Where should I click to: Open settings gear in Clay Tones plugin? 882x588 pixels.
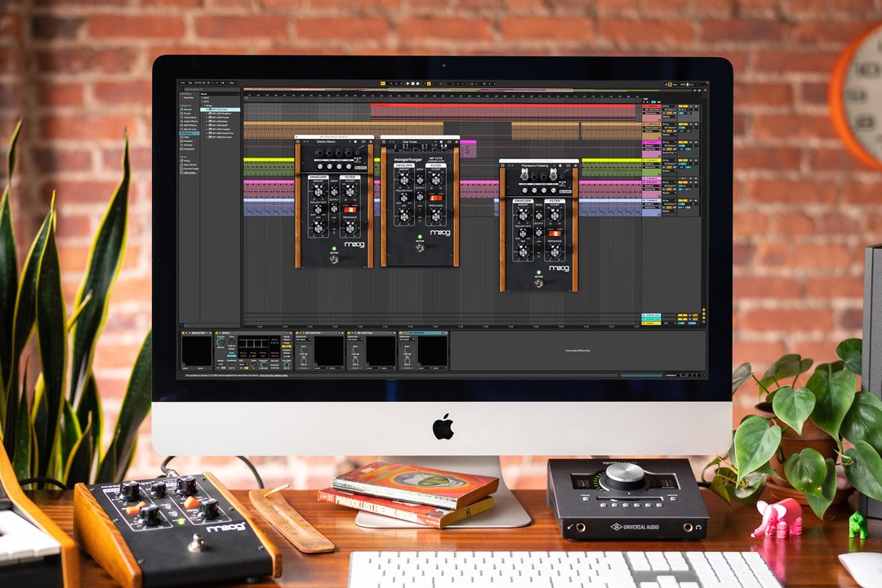(457, 142)
